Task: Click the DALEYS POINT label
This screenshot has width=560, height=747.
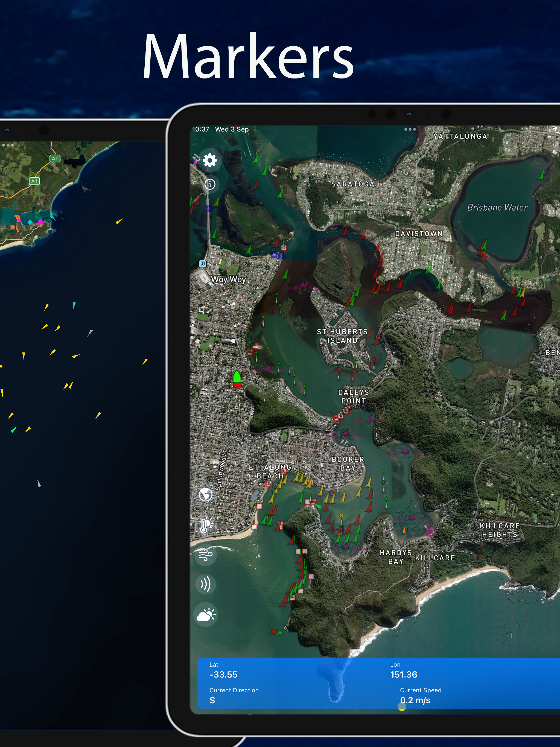Action: (x=353, y=396)
